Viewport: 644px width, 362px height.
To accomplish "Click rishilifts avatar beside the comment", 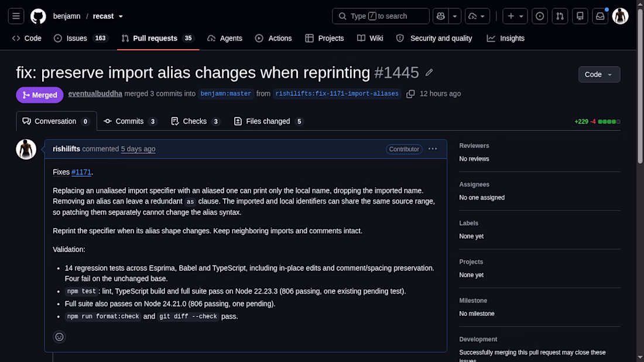I will click(26, 149).
